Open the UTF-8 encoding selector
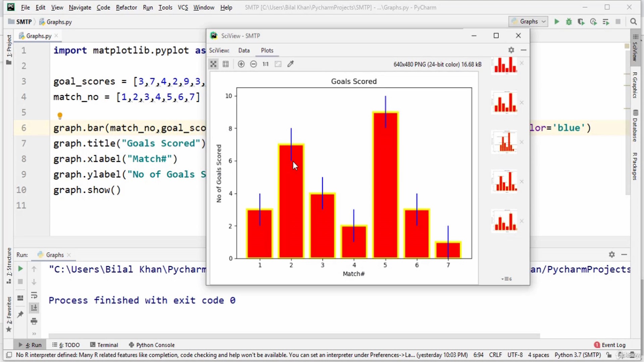The image size is (644, 362). click(x=515, y=355)
